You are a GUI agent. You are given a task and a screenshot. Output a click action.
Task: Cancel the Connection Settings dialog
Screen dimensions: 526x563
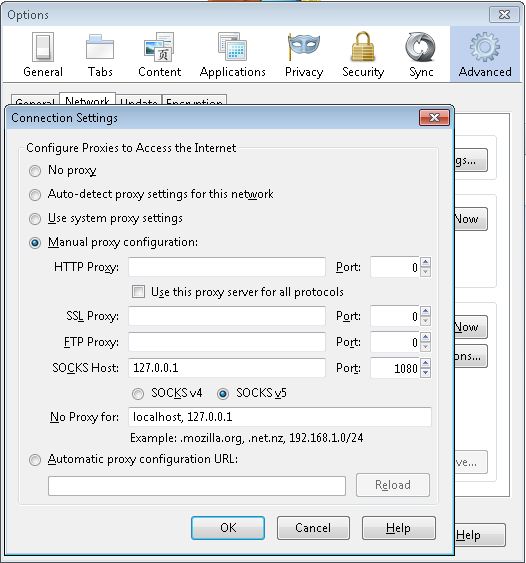click(x=313, y=528)
